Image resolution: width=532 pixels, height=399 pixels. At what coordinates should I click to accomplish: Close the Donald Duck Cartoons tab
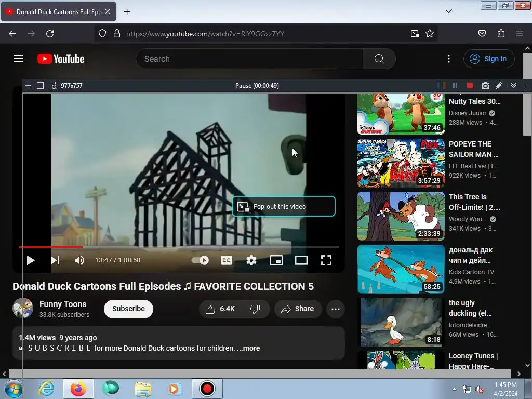click(x=108, y=11)
